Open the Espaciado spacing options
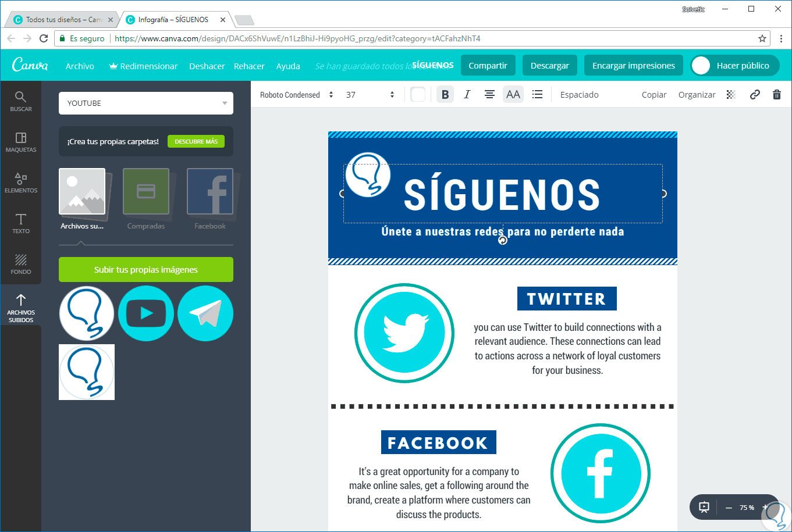792x532 pixels. click(579, 95)
